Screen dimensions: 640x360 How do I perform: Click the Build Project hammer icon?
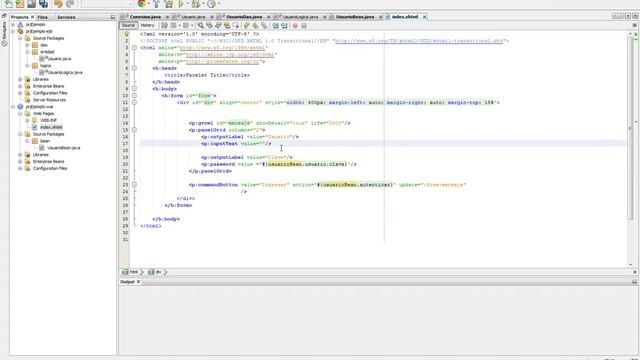coord(156,4)
